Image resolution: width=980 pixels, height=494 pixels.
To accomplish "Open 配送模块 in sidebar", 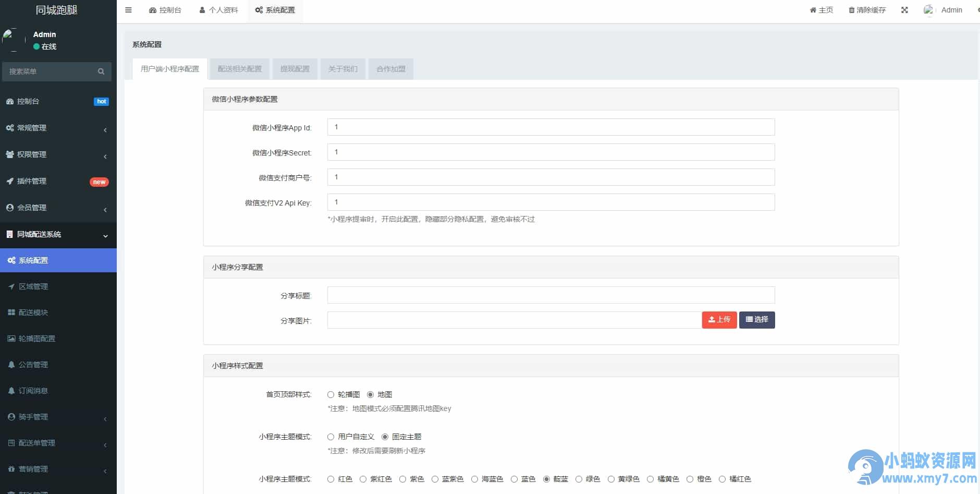I will [x=58, y=312].
